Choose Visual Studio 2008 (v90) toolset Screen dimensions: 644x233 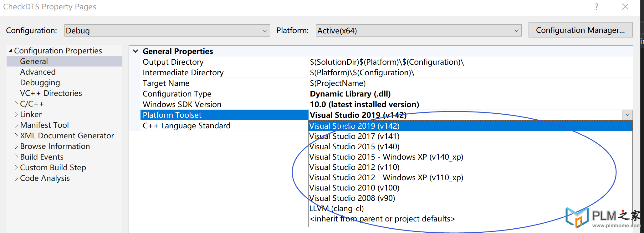[470, 198]
